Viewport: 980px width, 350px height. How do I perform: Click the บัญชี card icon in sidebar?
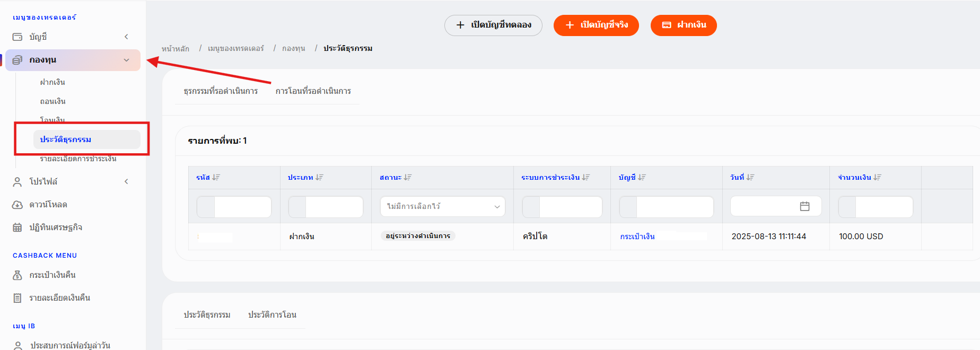coord(17,37)
